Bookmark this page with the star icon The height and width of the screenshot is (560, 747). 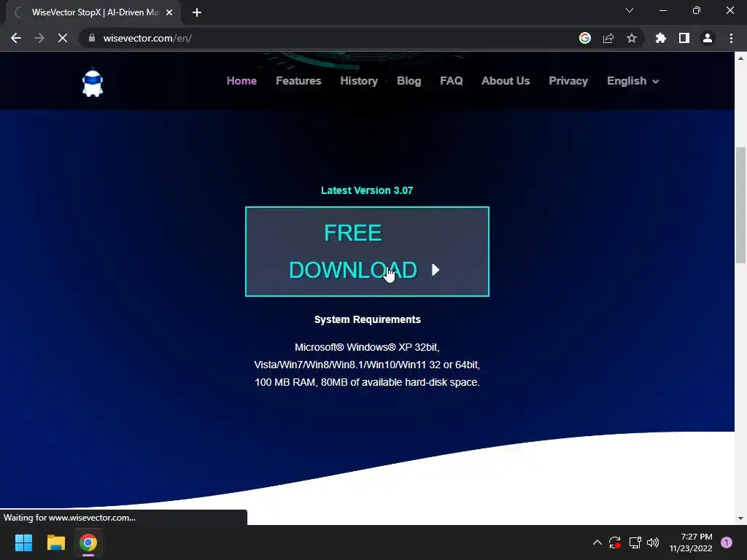[632, 38]
